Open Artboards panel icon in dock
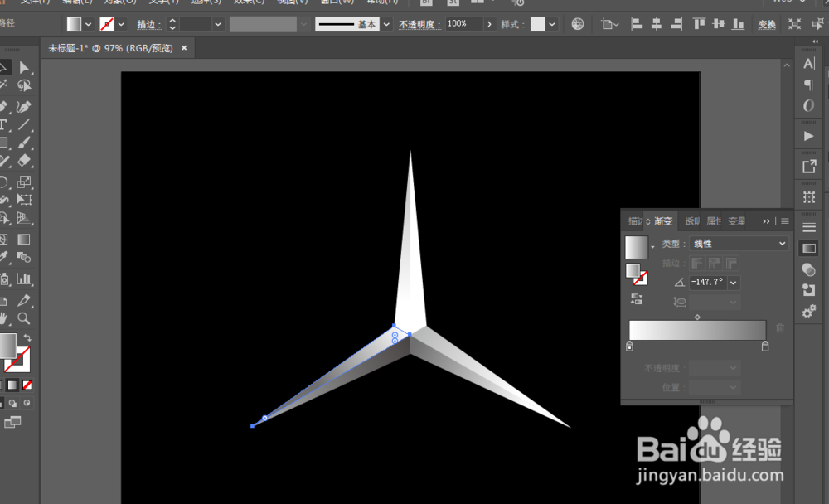This screenshot has height=504, width=829. 809,197
